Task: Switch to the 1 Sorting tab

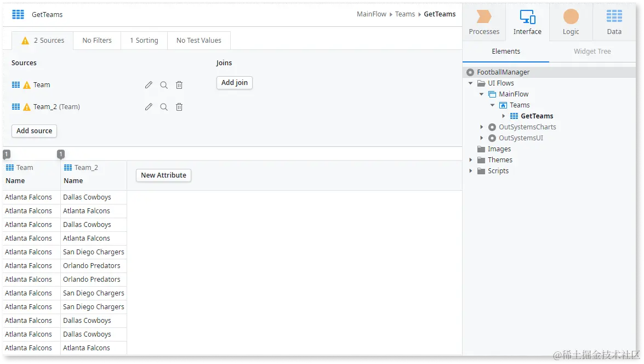Action: tap(144, 41)
